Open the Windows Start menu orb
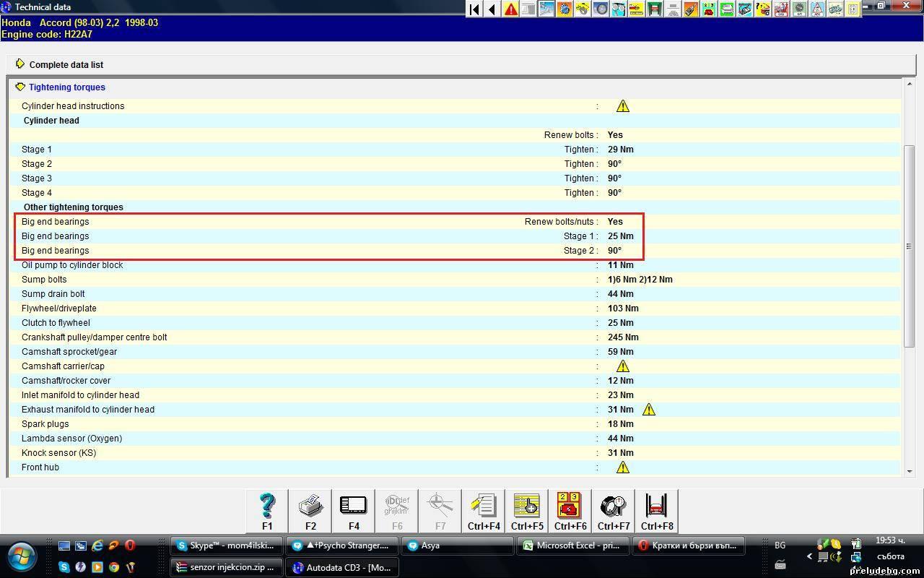 [x=22, y=556]
